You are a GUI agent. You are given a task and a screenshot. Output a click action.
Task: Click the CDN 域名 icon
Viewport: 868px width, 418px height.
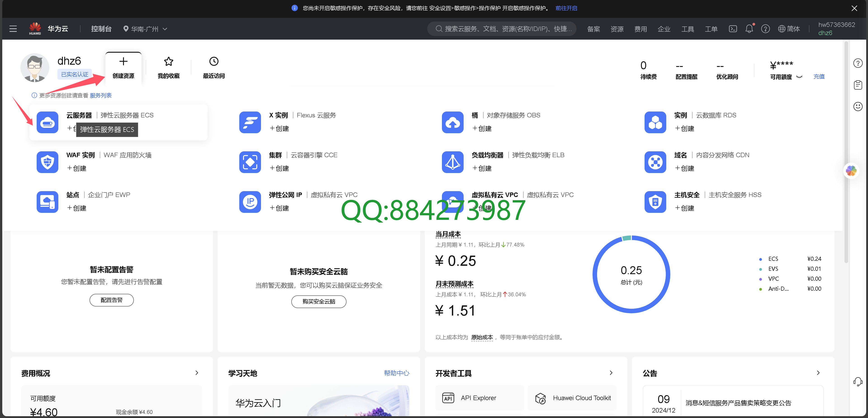pos(655,162)
